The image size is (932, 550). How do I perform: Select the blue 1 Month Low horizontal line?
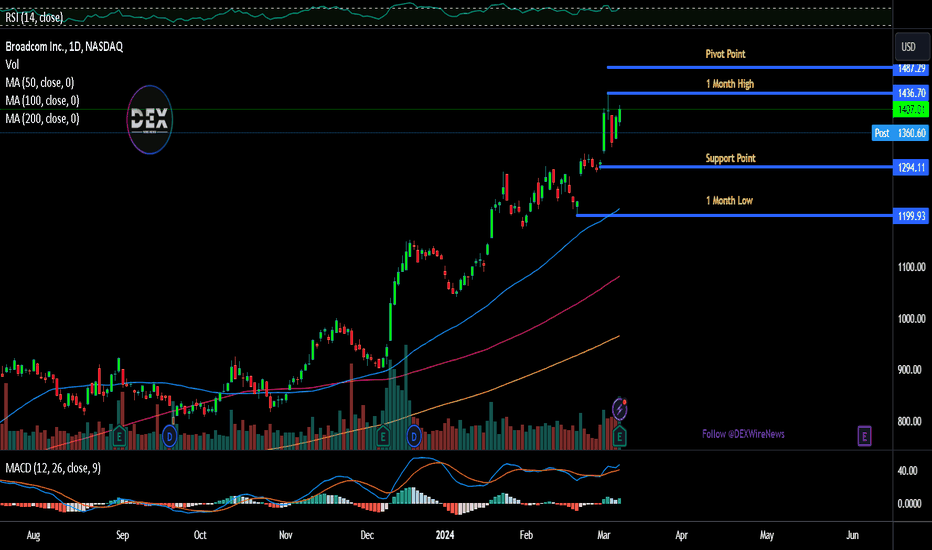(x=735, y=215)
